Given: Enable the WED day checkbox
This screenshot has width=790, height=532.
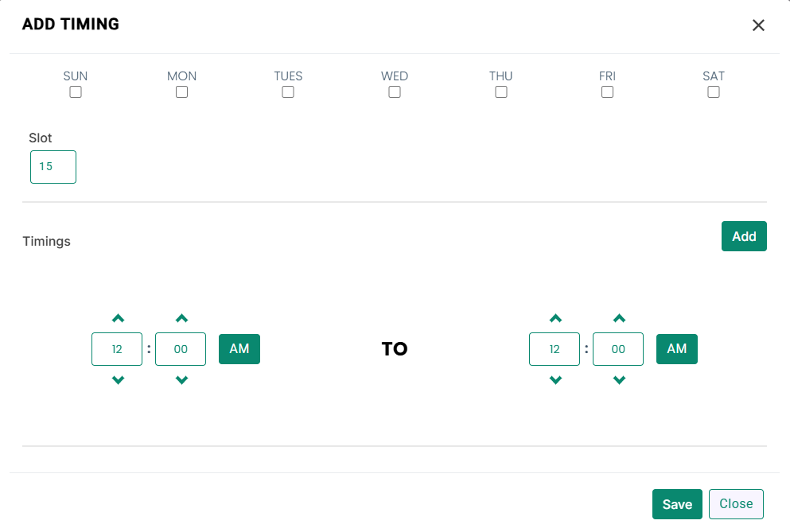Looking at the screenshot, I should (x=395, y=92).
